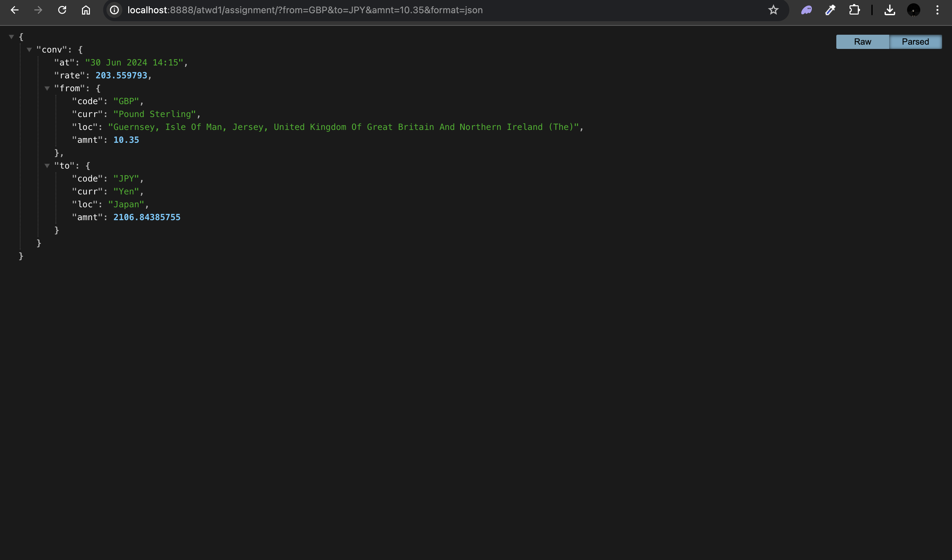This screenshot has width=952, height=560.
Task: Show browser downloads
Action: [890, 10]
